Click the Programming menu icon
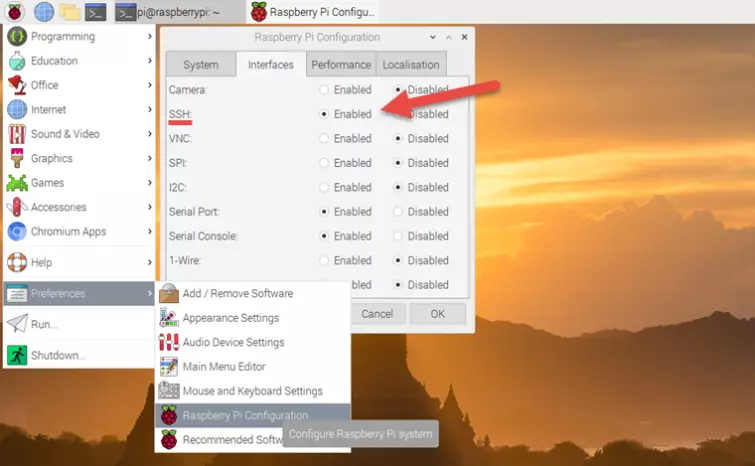 (17, 37)
